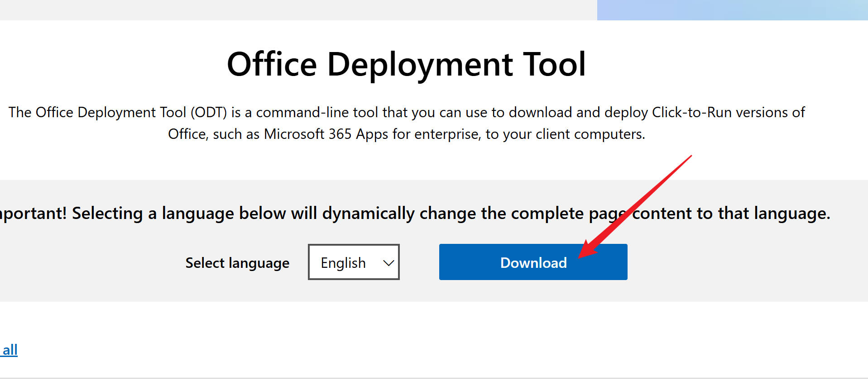Click the "Office Deployment Tool" heading
The image size is (868, 390).
point(406,64)
